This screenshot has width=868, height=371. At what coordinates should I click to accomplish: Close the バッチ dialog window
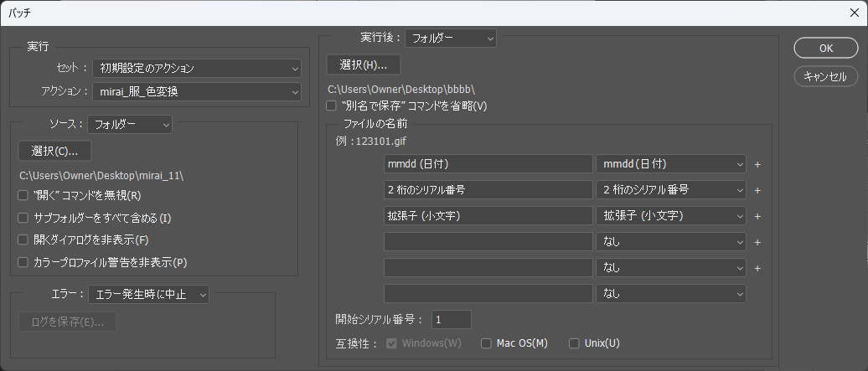[x=853, y=13]
